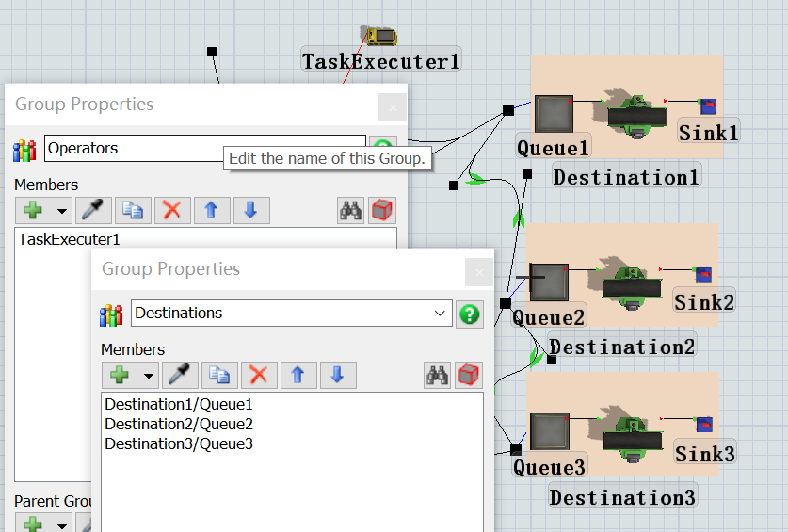This screenshot has height=532, width=788.
Task: Open green help button beside Destinations name
Action: click(x=470, y=314)
